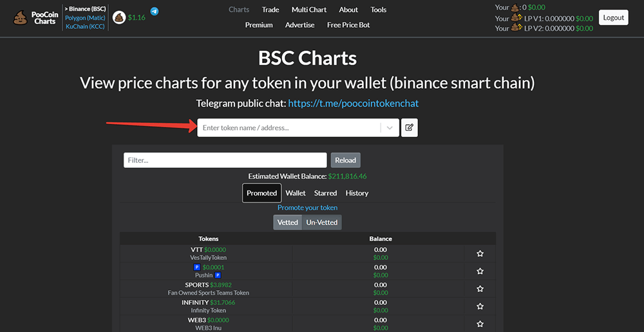Star the WEB3 token
Viewport: 644px width, 332px height.
tap(480, 324)
